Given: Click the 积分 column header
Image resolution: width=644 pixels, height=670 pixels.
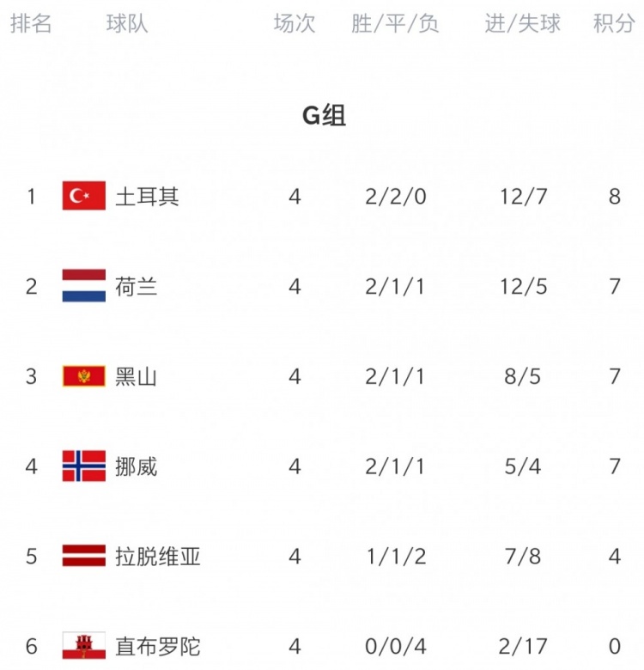Looking at the screenshot, I should click(x=614, y=23).
